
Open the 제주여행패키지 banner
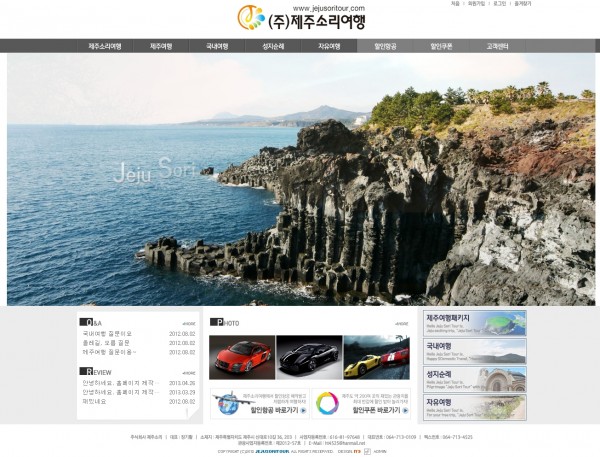(474, 323)
